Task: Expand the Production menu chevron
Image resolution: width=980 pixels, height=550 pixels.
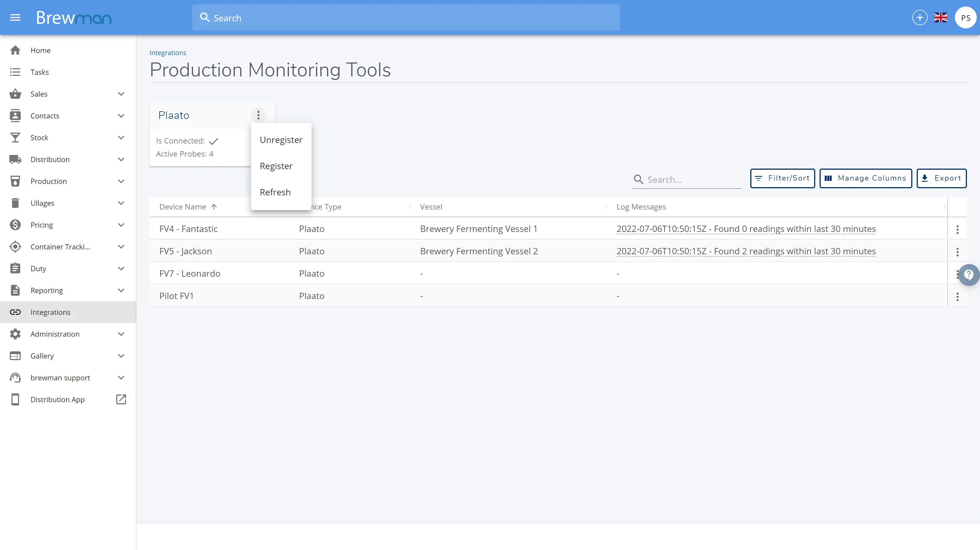Action: (121, 181)
